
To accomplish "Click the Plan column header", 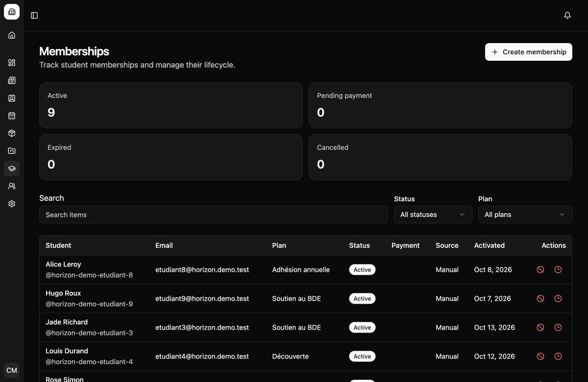I will [x=279, y=245].
